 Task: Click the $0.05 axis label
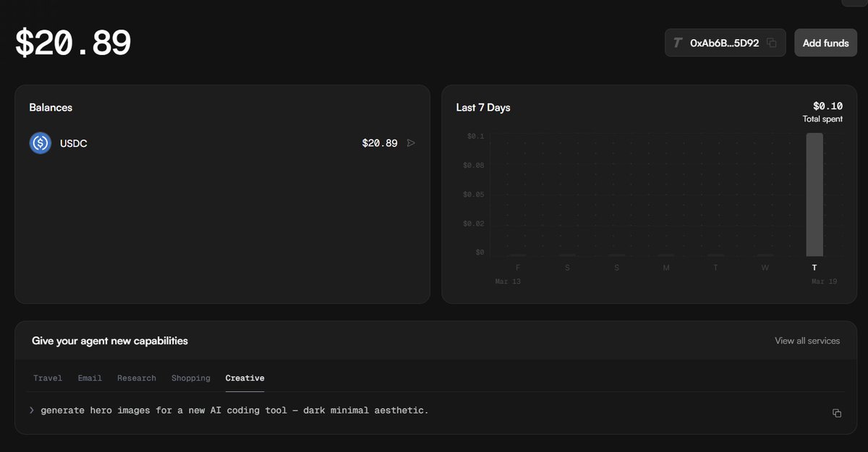tap(472, 195)
